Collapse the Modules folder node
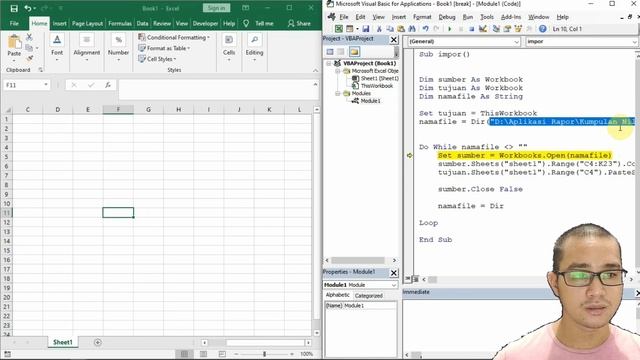Screen dimensions: 640x360 (x=338, y=93)
